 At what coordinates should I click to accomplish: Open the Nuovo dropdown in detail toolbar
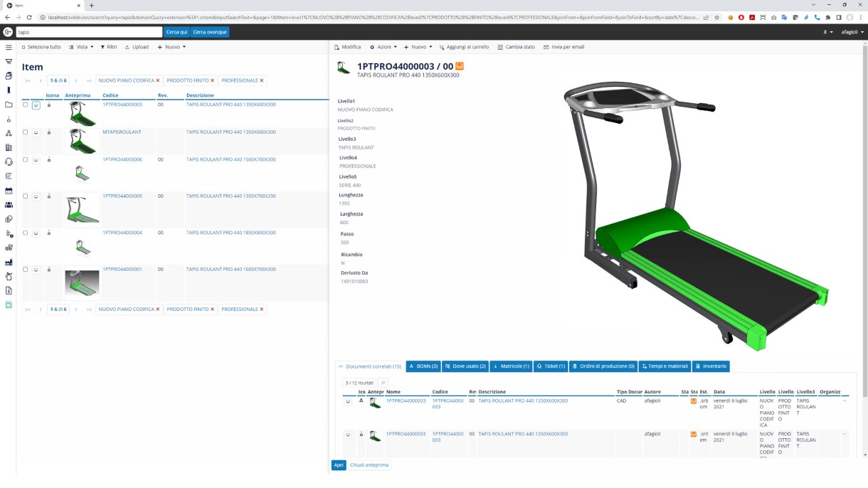418,47
